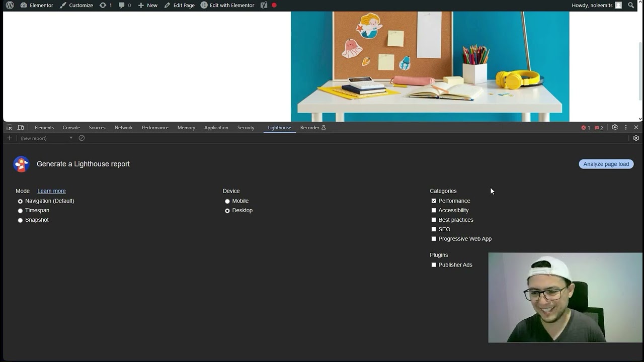Click the user avatar in admin bar

tap(618, 5)
